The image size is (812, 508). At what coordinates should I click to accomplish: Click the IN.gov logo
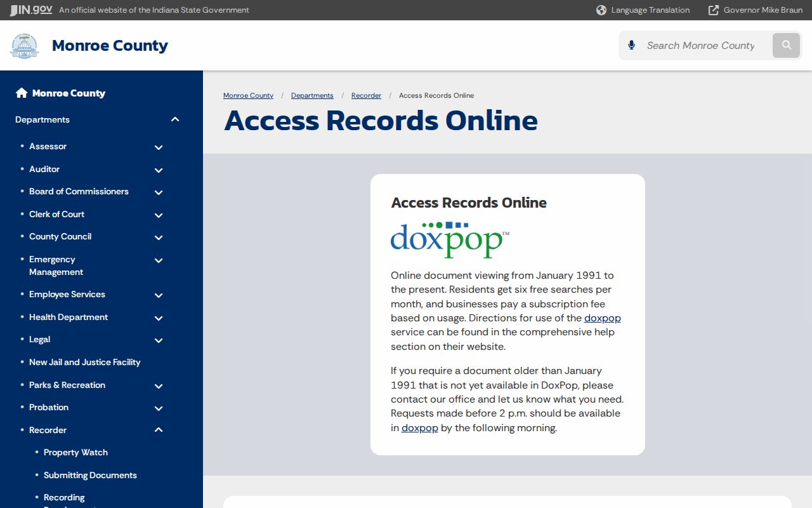click(x=31, y=10)
